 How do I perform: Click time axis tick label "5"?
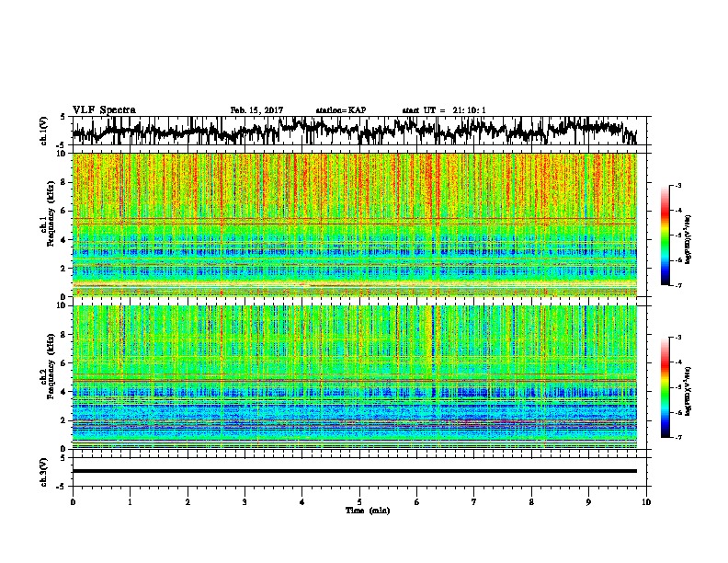(359, 502)
